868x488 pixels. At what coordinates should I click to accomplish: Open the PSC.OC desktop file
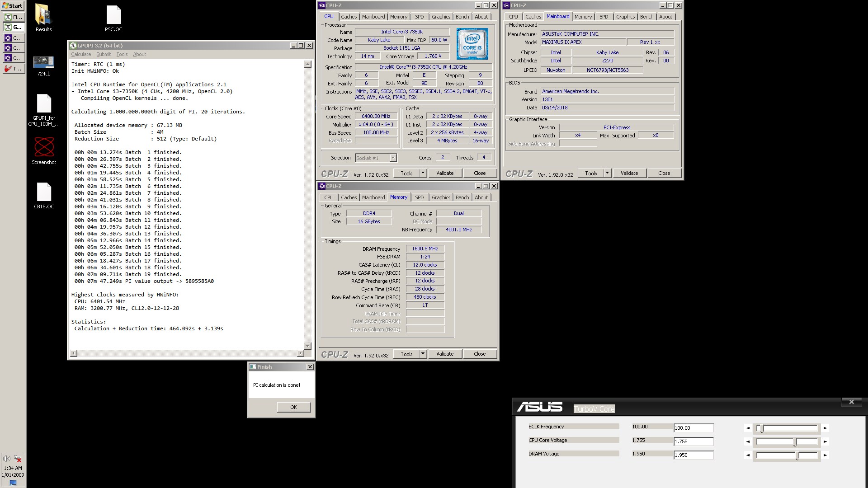(x=113, y=18)
